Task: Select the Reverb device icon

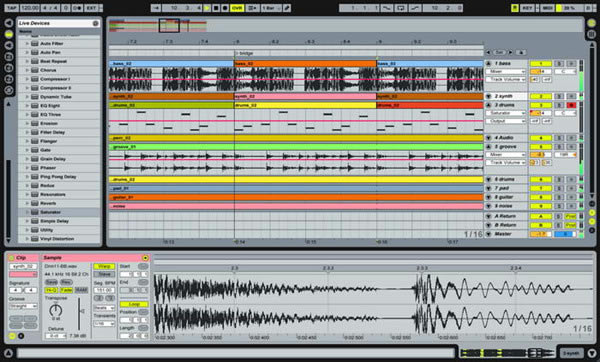Action: [x=34, y=203]
